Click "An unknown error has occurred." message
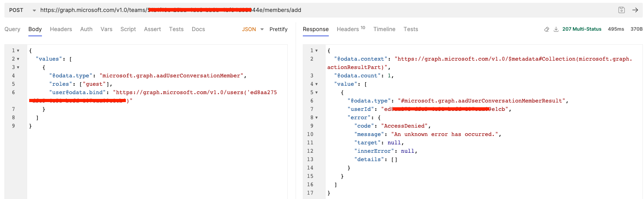 pyautogui.click(x=445, y=134)
